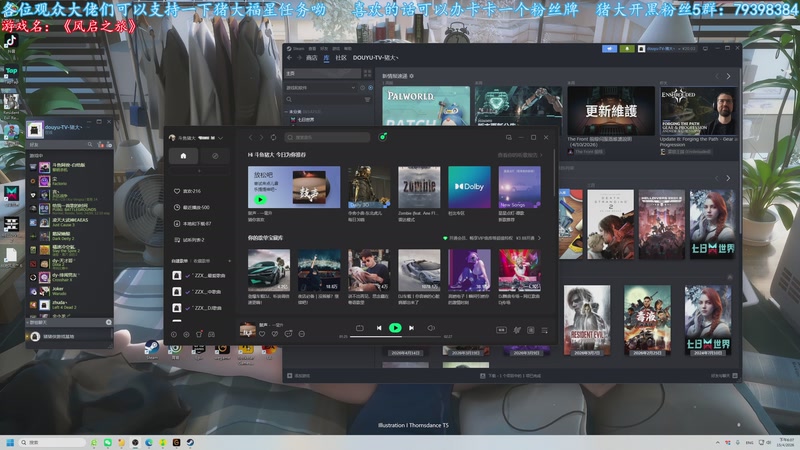Open local and downloaded songs

click(192, 224)
